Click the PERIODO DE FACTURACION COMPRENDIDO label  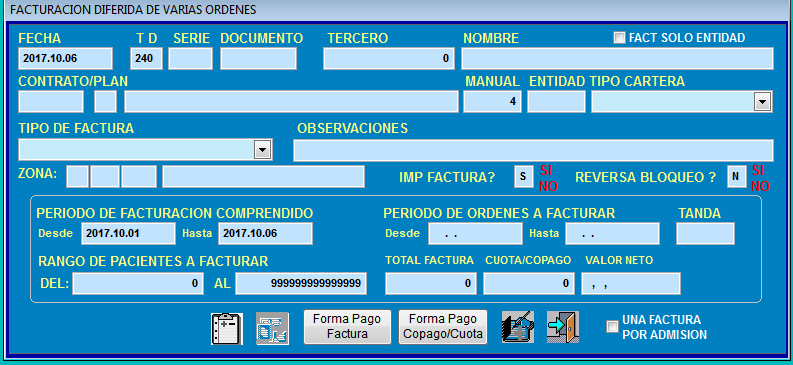[174, 213]
